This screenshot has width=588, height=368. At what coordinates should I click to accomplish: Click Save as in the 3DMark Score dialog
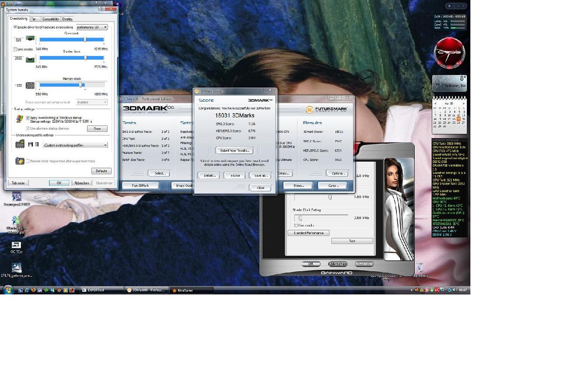click(x=260, y=175)
